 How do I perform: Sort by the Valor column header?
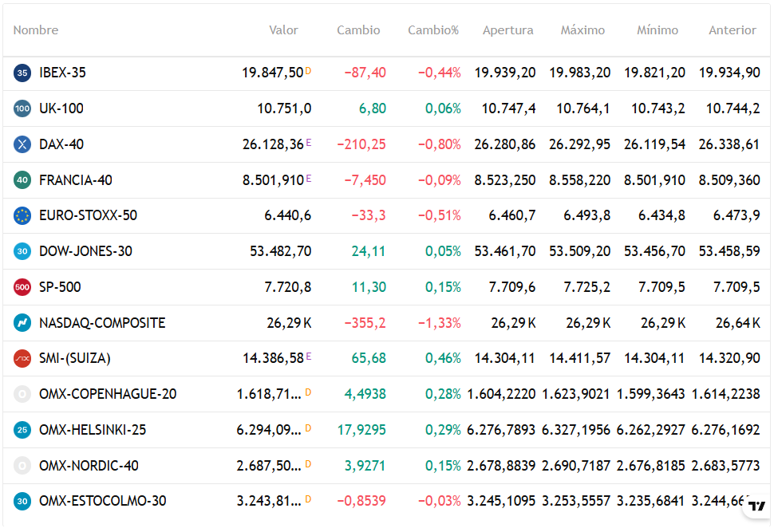pos(283,30)
